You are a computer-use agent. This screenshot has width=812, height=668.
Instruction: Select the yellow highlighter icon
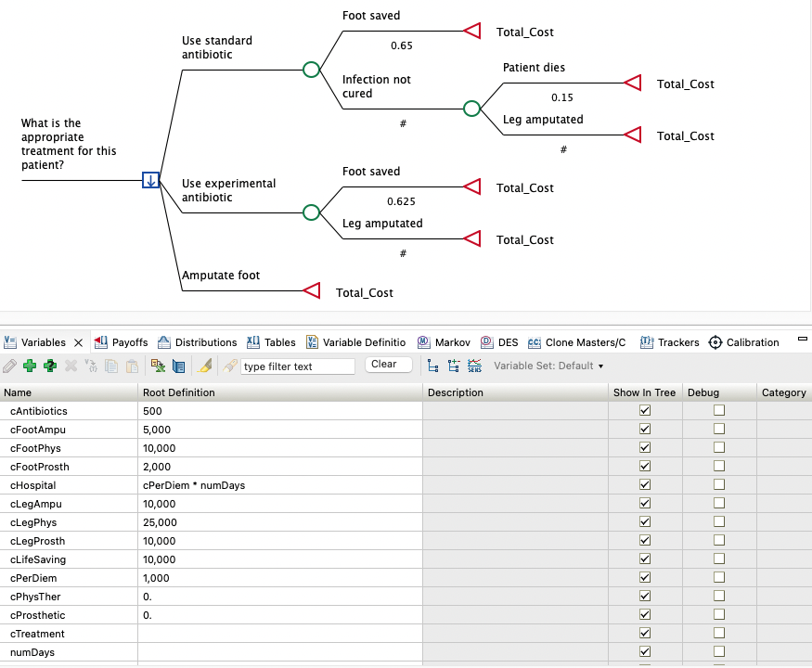[x=205, y=365]
